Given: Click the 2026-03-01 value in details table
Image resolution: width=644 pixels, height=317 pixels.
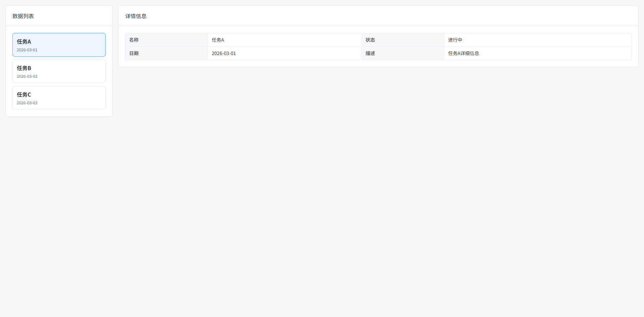Looking at the screenshot, I should [224, 53].
